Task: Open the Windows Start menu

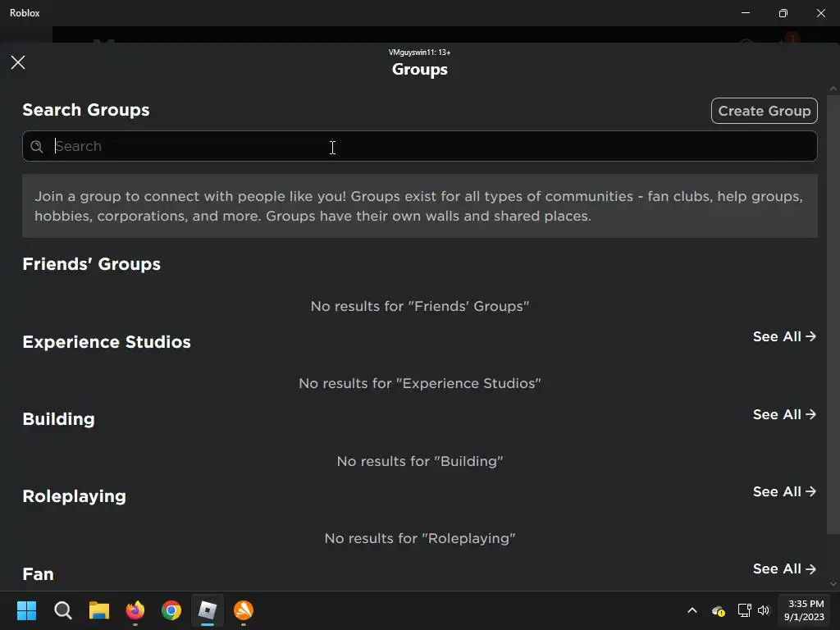Action: tap(26, 610)
